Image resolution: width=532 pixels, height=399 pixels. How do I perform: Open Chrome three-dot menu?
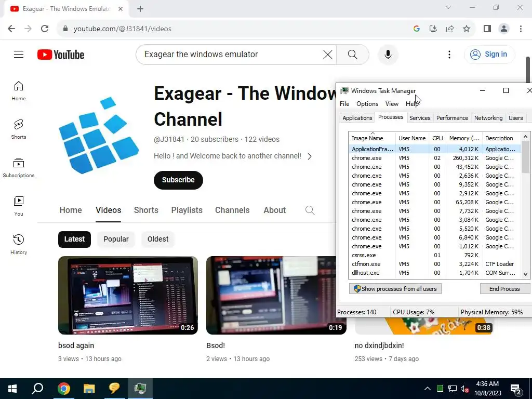click(x=521, y=29)
